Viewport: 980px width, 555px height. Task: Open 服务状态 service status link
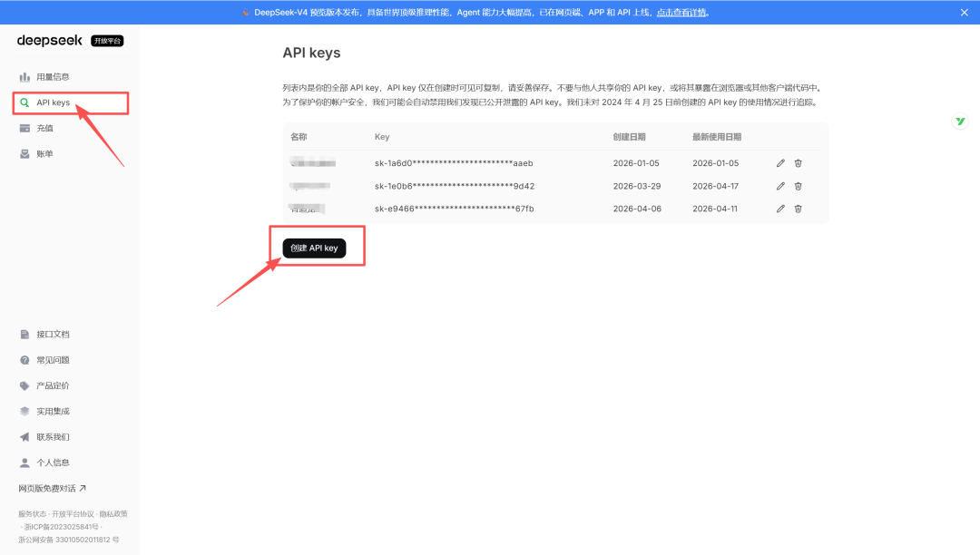point(32,514)
